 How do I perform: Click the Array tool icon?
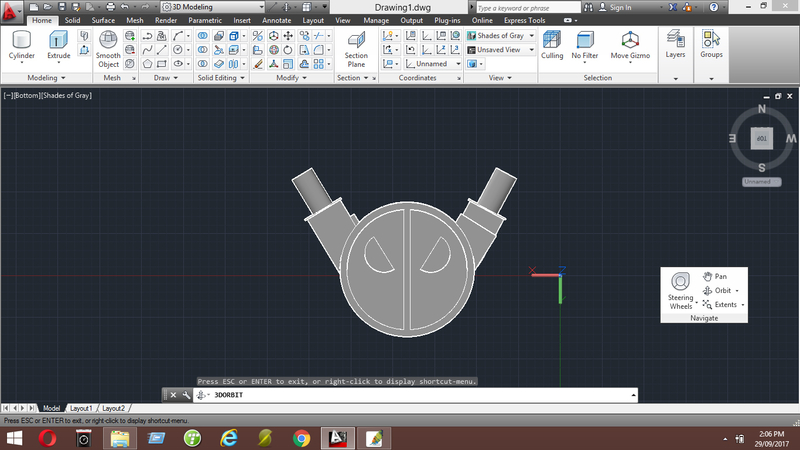[319, 64]
